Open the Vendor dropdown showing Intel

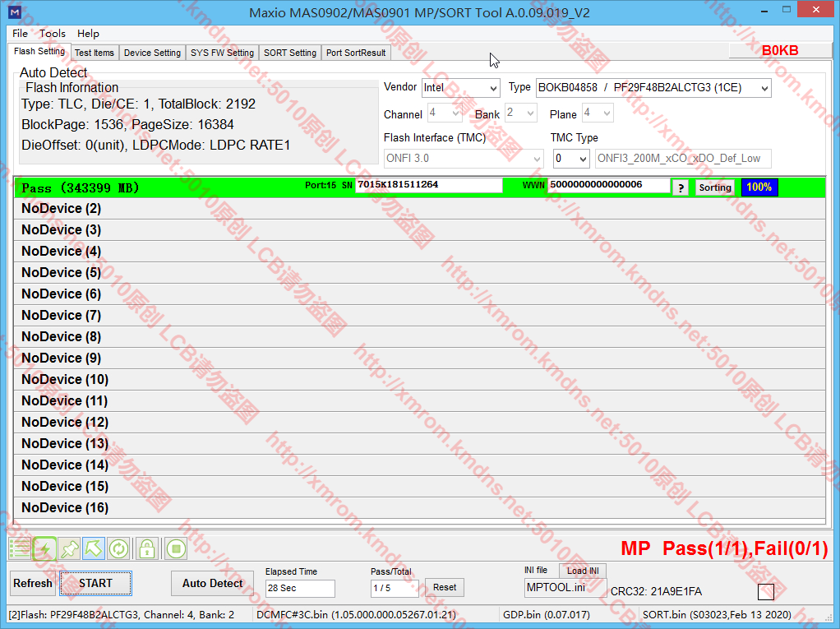pos(460,88)
